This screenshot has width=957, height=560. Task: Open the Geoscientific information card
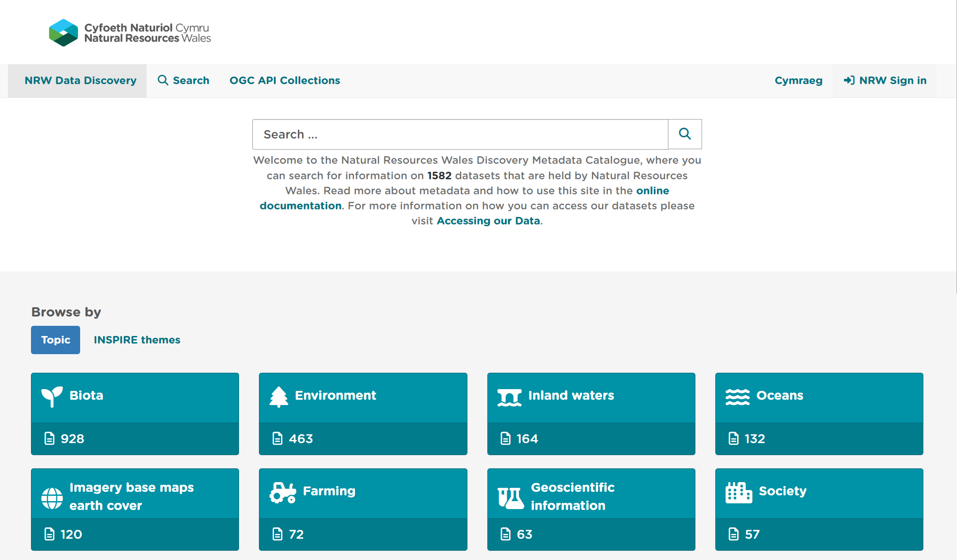591,510
